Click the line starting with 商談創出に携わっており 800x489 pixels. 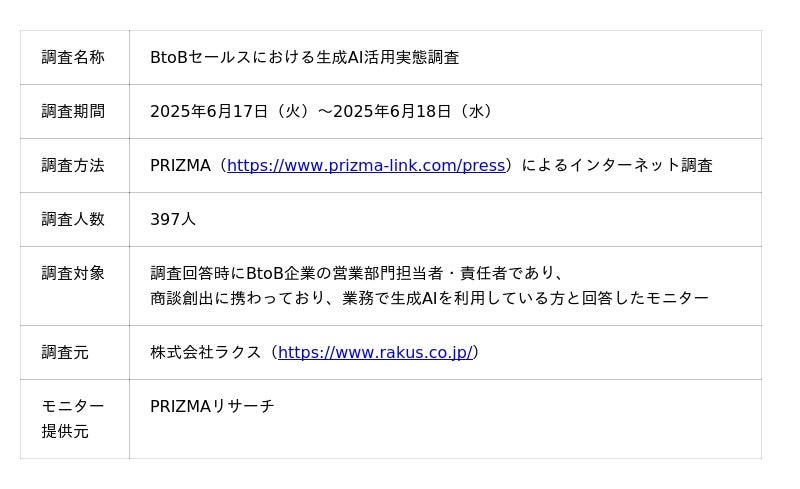point(429,298)
